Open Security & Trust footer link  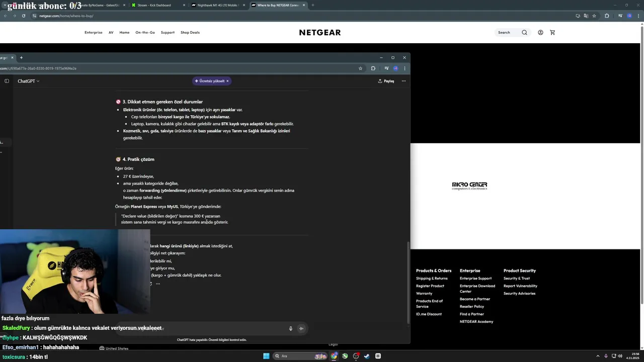click(517, 279)
